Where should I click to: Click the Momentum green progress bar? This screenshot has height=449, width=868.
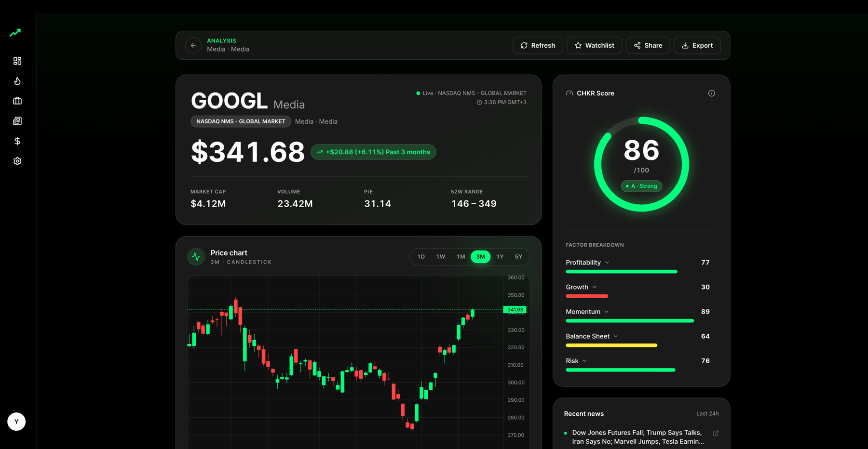630,321
